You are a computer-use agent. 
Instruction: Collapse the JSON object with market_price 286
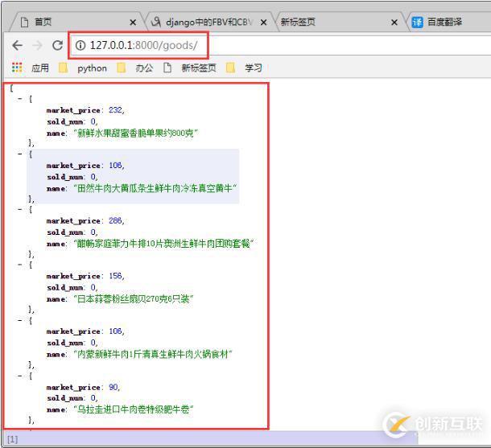[20, 209]
